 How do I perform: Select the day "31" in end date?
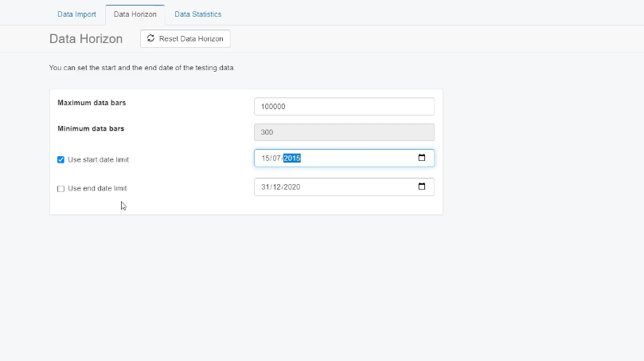[265, 187]
